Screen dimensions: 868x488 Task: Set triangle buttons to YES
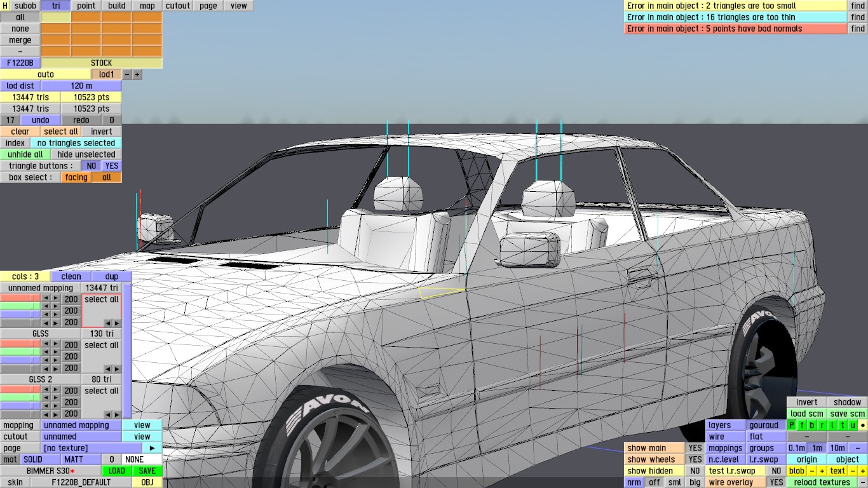[112, 166]
